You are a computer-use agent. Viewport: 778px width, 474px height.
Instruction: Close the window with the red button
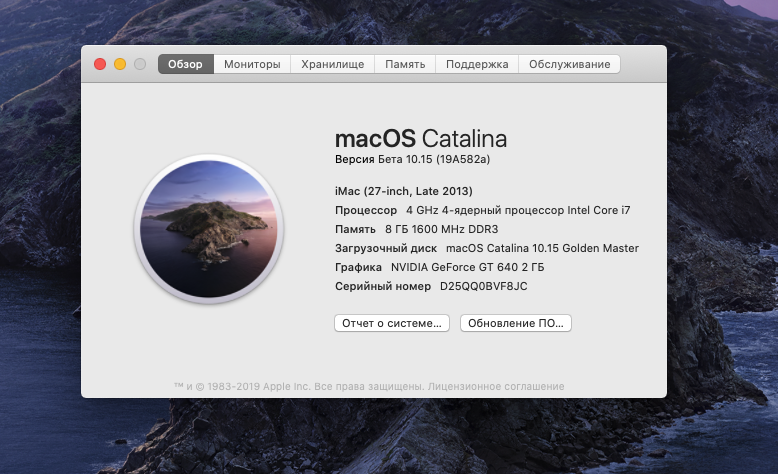pyautogui.click(x=100, y=64)
